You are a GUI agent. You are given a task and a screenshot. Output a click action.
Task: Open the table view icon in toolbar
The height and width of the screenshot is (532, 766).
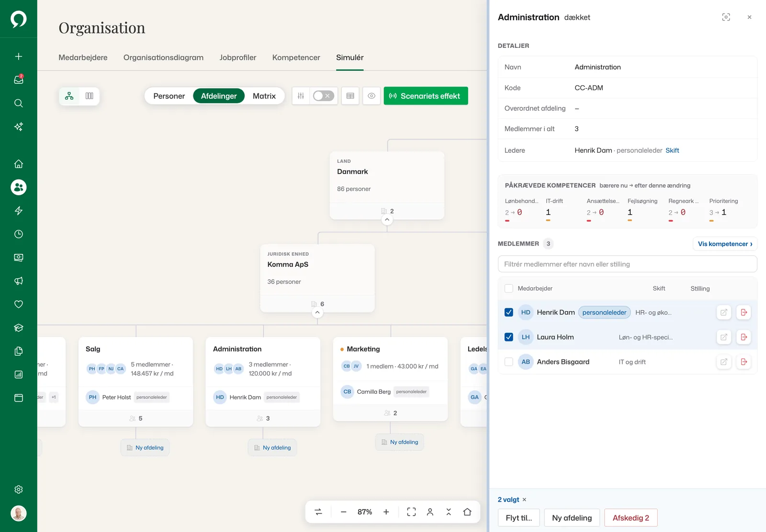point(350,96)
